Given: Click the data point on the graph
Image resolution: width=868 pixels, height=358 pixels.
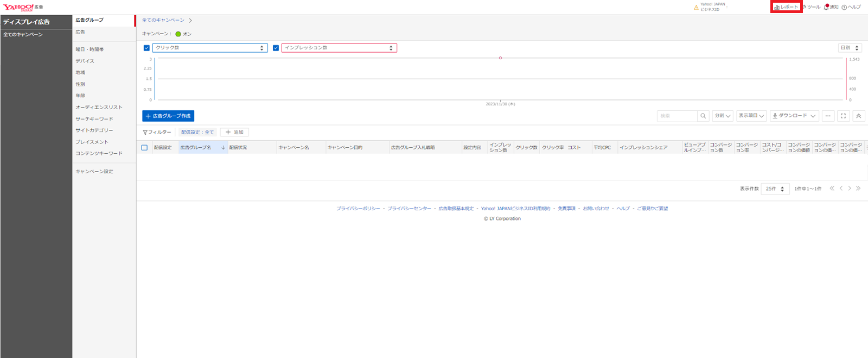Looking at the screenshot, I should [500, 58].
